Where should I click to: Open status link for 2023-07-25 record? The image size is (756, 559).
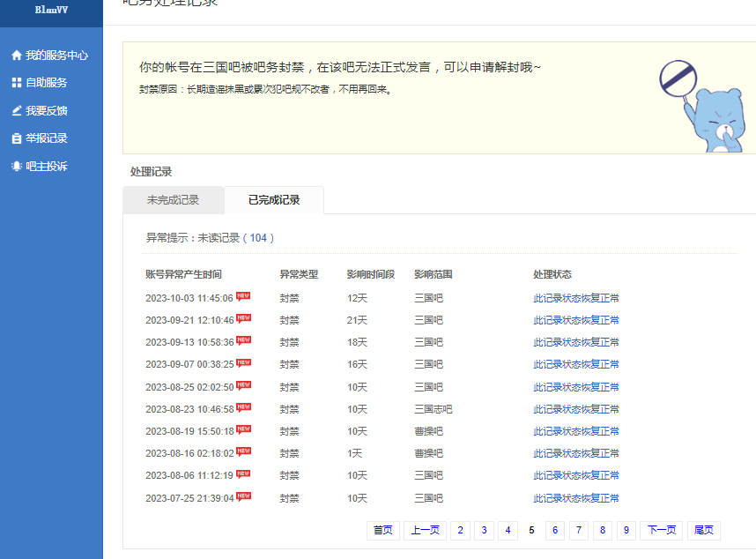coord(575,498)
